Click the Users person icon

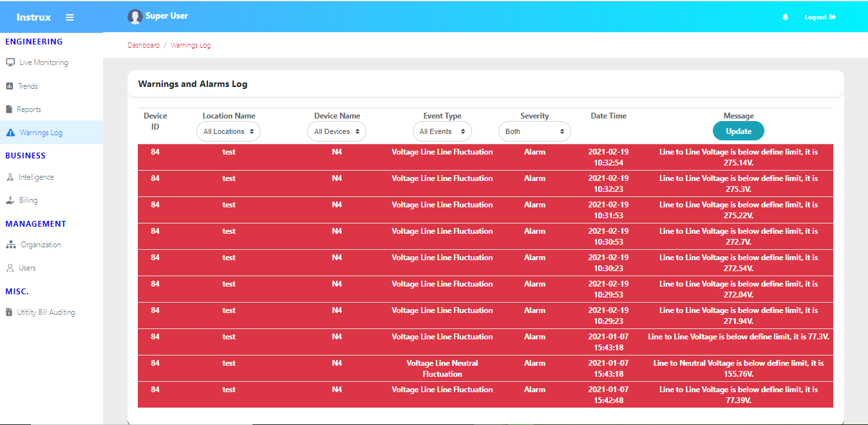pos(10,268)
